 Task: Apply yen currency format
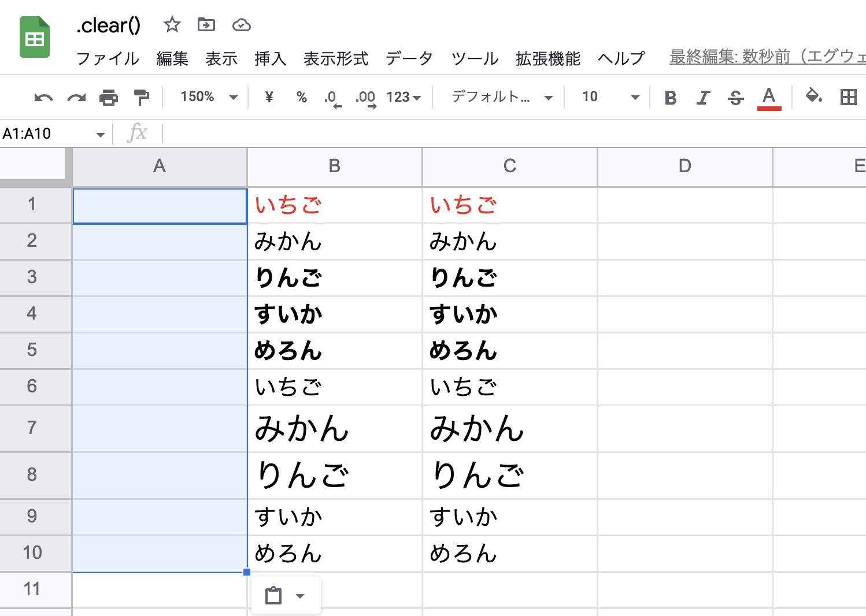(x=269, y=97)
